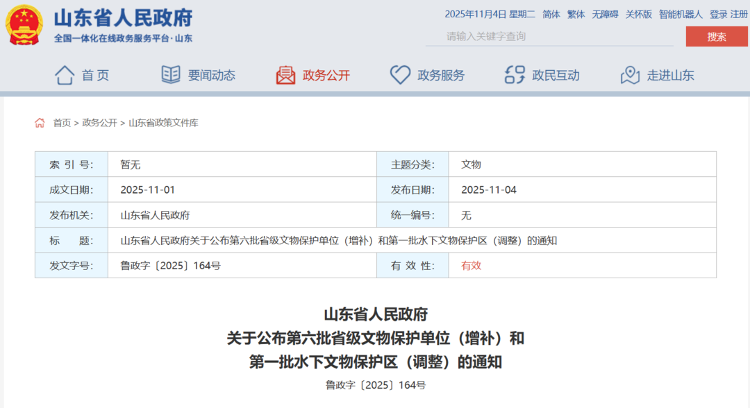Open the 智能机器人 assistant
The image size is (750, 408).
[681, 14]
